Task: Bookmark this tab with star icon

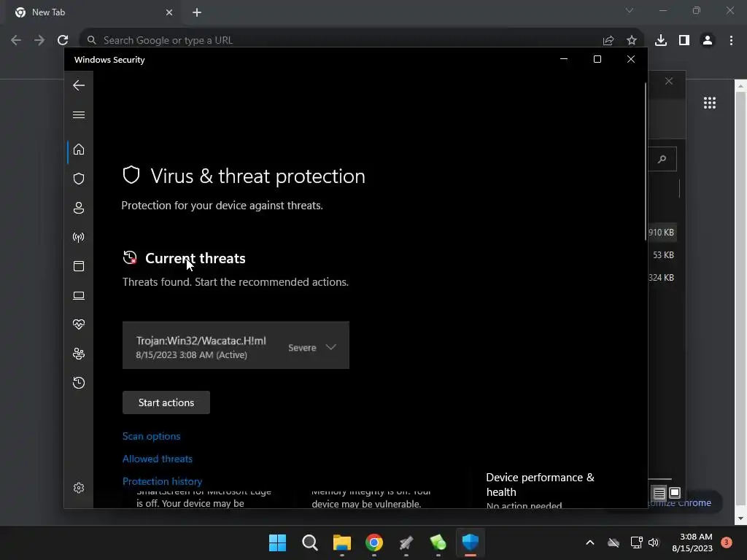Action: point(631,41)
